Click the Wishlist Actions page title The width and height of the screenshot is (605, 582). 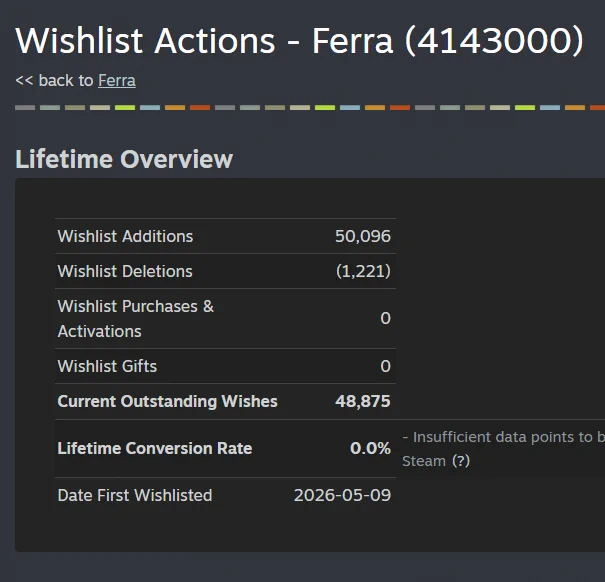[299, 41]
